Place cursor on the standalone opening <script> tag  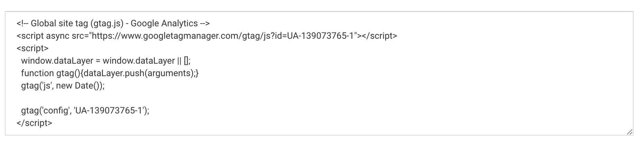point(33,48)
